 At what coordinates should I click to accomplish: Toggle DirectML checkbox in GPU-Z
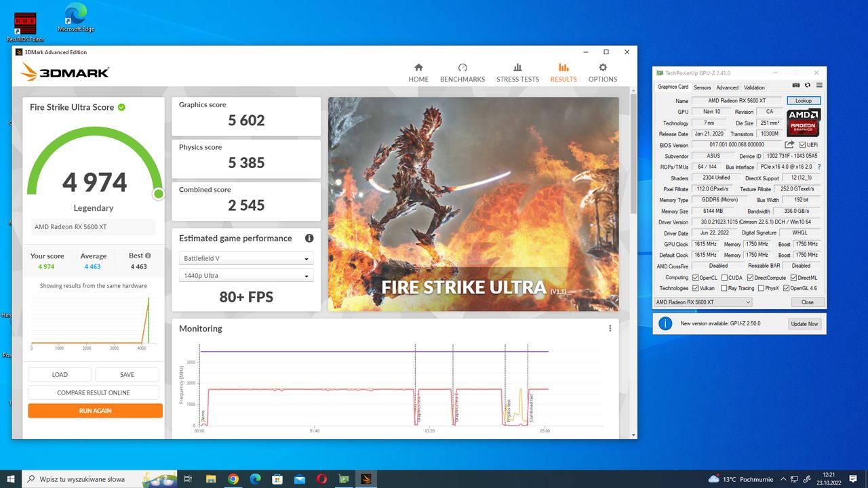point(793,277)
